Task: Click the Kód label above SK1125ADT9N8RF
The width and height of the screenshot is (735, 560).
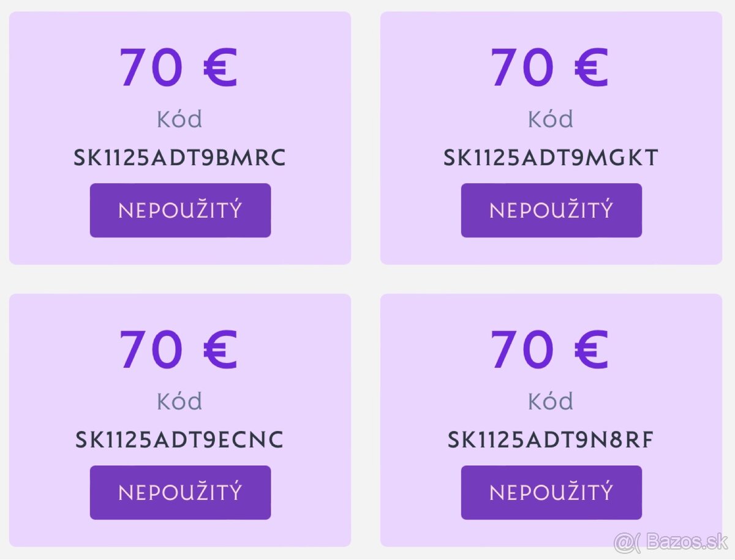Action: click(x=551, y=401)
